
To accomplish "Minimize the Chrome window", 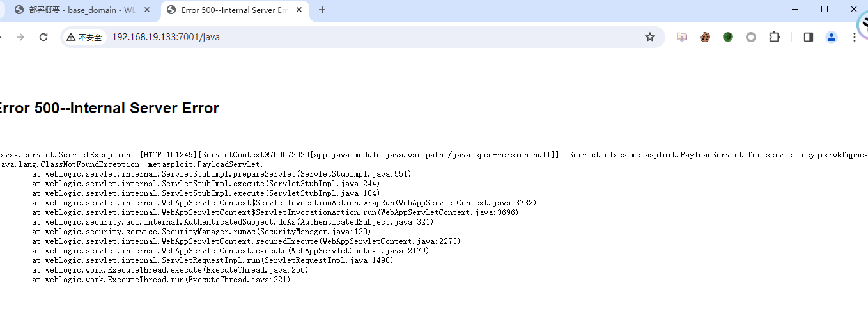I will click(x=795, y=10).
